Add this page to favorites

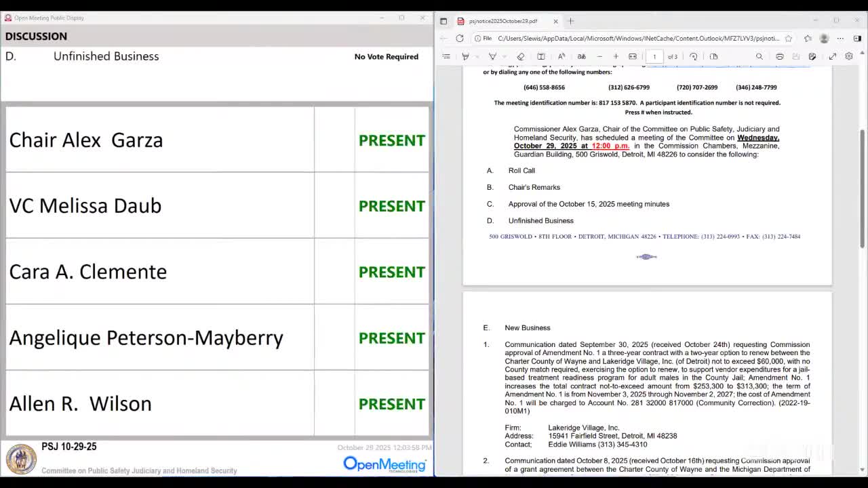[x=789, y=39]
